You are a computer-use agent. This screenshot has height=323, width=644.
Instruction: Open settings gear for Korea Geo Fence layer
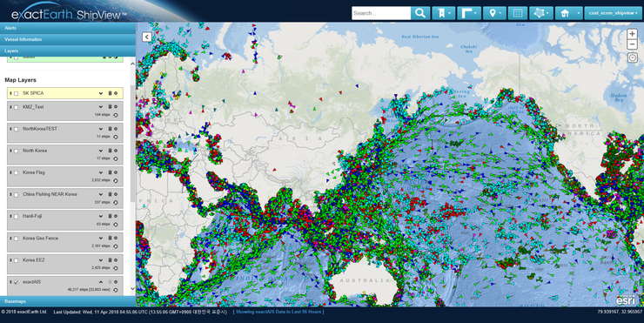click(116, 238)
